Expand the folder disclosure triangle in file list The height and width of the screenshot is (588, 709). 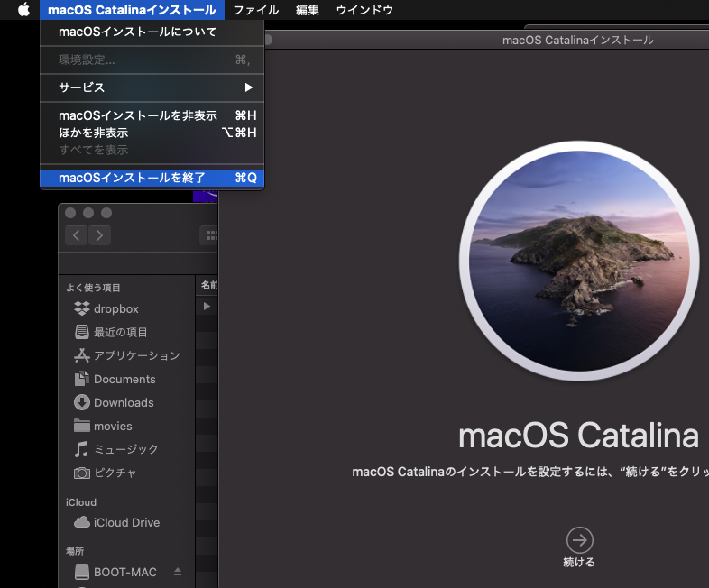[x=207, y=306]
